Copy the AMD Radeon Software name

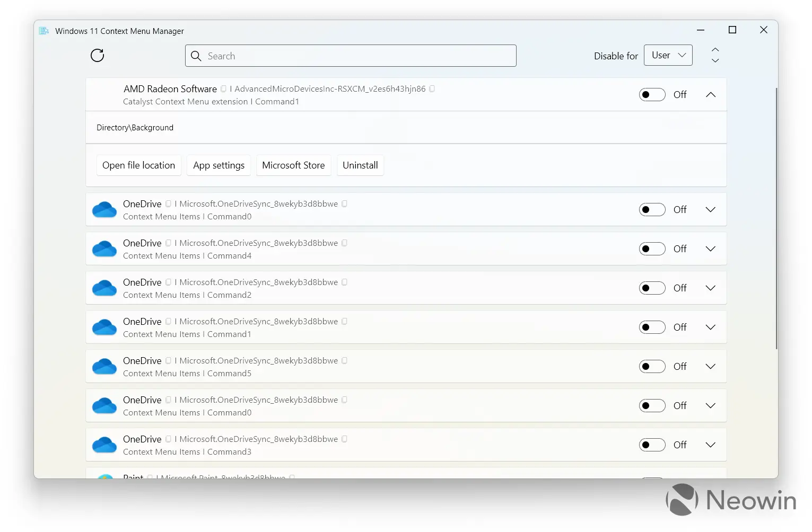(223, 89)
